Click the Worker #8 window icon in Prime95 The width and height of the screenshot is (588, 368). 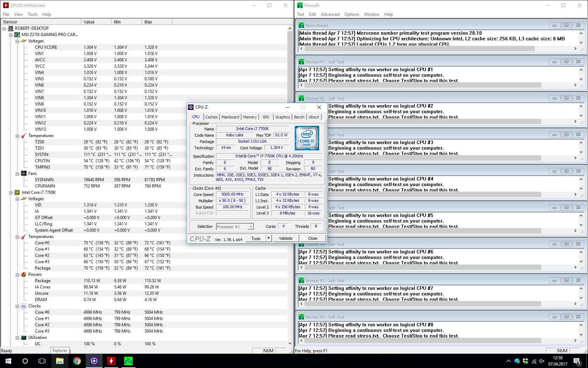point(301,317)
